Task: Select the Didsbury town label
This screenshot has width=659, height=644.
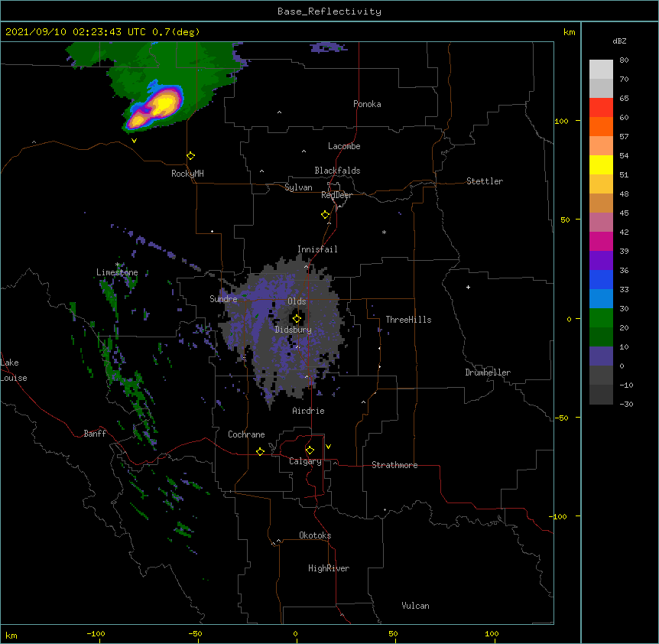Action: pyautogui.click(x=294, y=330)
